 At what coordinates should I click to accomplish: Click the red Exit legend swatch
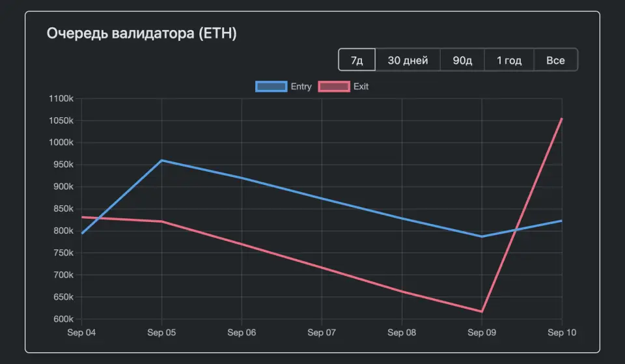click(333, 86)
